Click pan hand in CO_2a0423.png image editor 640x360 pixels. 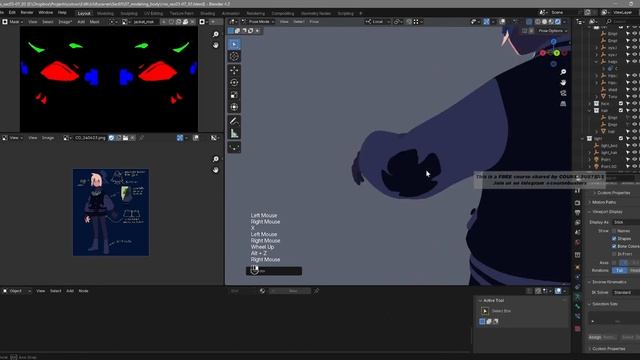tap(216, 170)
